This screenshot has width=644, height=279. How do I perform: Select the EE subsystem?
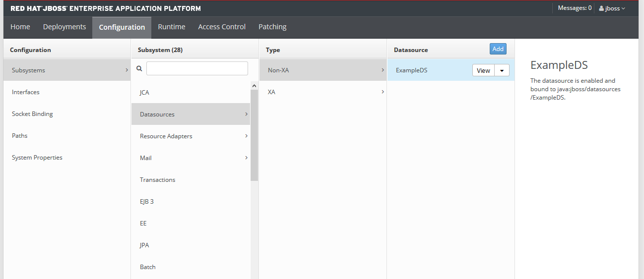[x=191, y=223]
